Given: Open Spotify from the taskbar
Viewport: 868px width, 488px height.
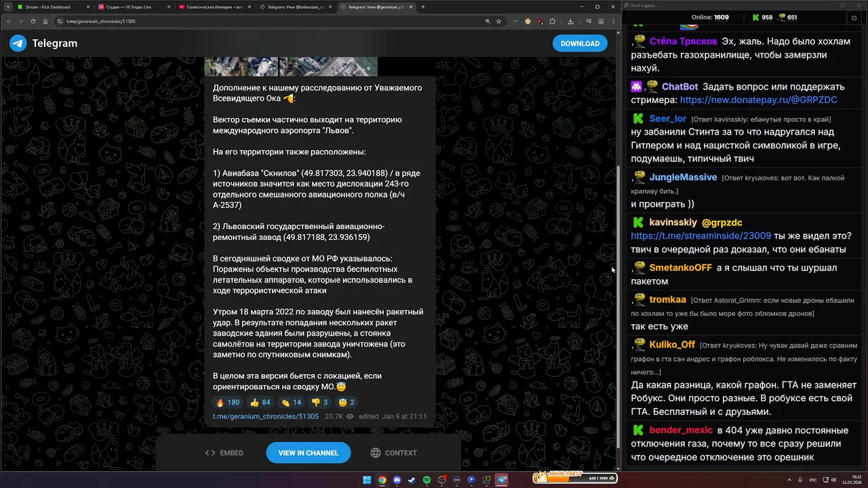Looking at the screenshot, I should pyautogui.click(x=427, y=480).
